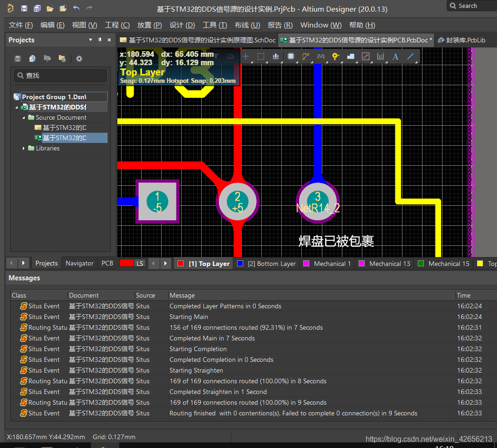Select the Place Dimension tool
Viewport: 497px width, 448px height.
pos(381,57)
